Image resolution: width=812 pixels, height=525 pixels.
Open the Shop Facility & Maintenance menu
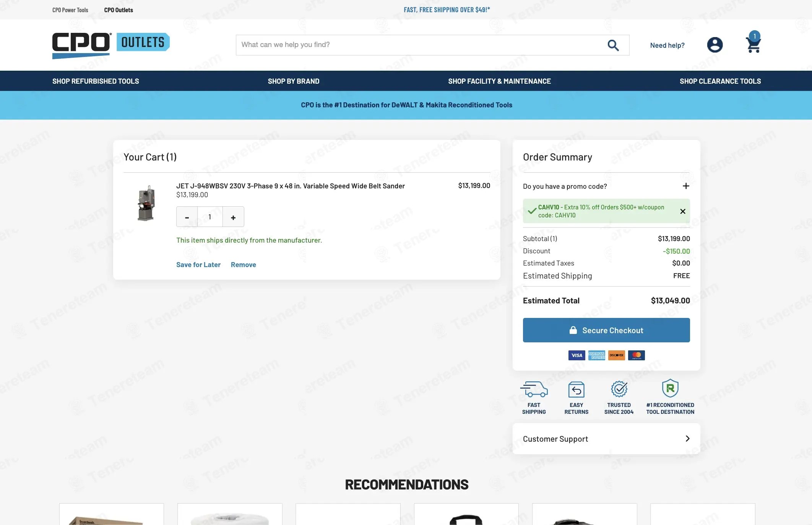click(x=499, y=81)
